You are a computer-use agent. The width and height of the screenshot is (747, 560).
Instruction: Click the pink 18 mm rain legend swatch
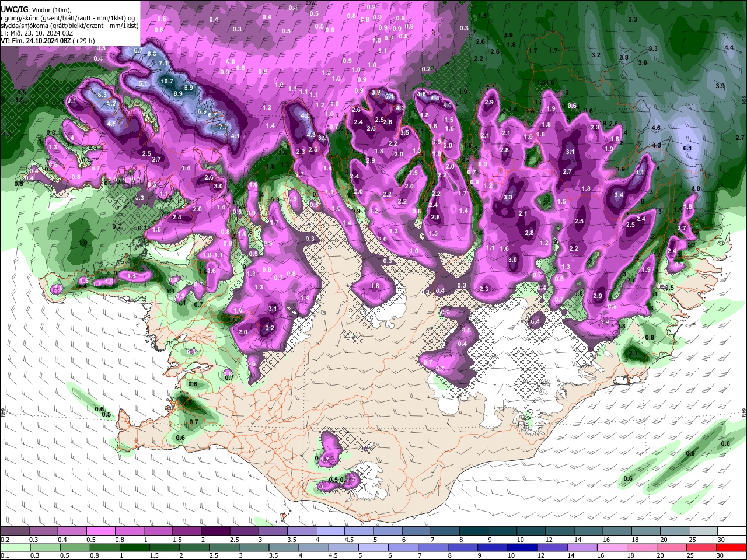(643, 547)
